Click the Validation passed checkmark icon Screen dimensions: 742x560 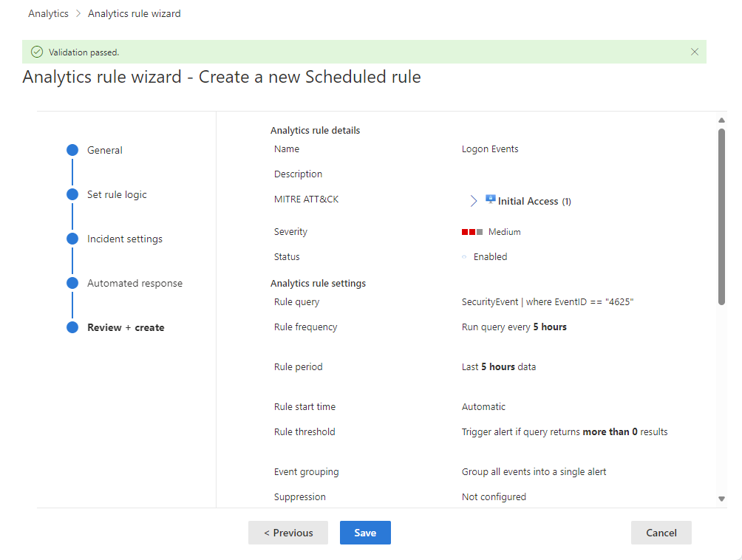point(36,52)
